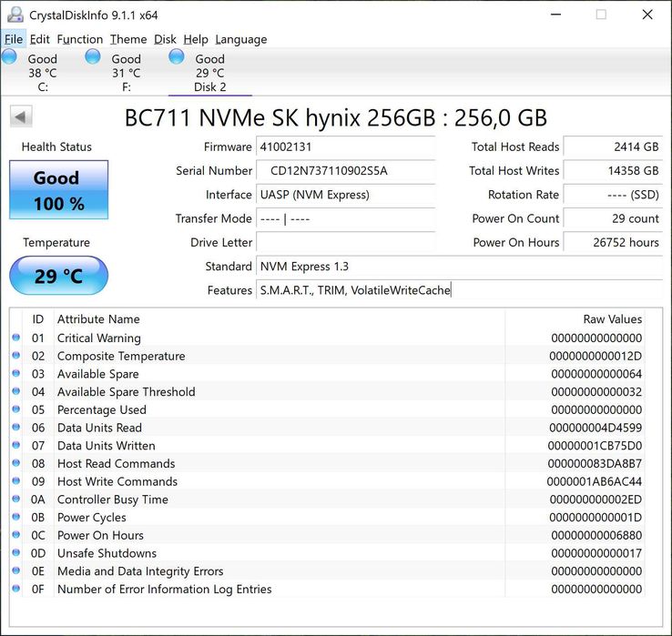Click the C: drive blue status orb
Viewport: 672px width, 636px height.
pyautogui.click(x=9, y=56)
